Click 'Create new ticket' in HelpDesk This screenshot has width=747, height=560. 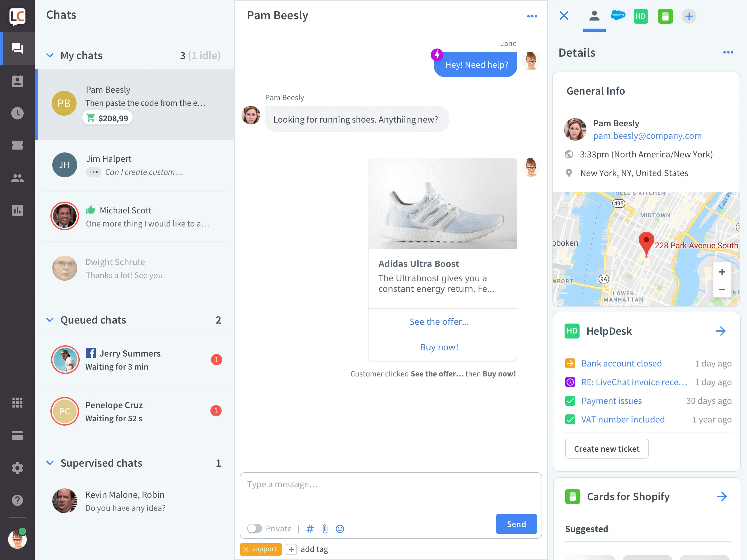pyautogui.click(x=606, y=448)
